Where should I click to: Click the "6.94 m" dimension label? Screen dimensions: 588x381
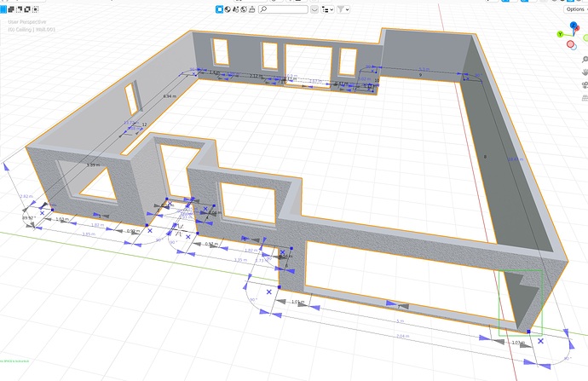point(170,96)
